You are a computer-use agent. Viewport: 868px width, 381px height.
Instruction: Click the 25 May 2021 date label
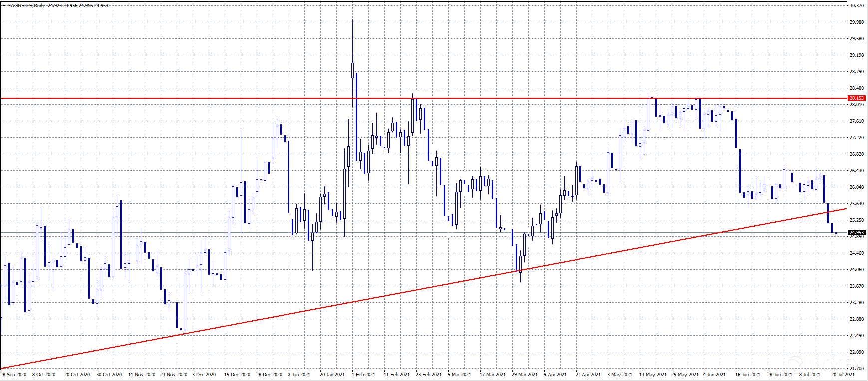coord(685,375)
